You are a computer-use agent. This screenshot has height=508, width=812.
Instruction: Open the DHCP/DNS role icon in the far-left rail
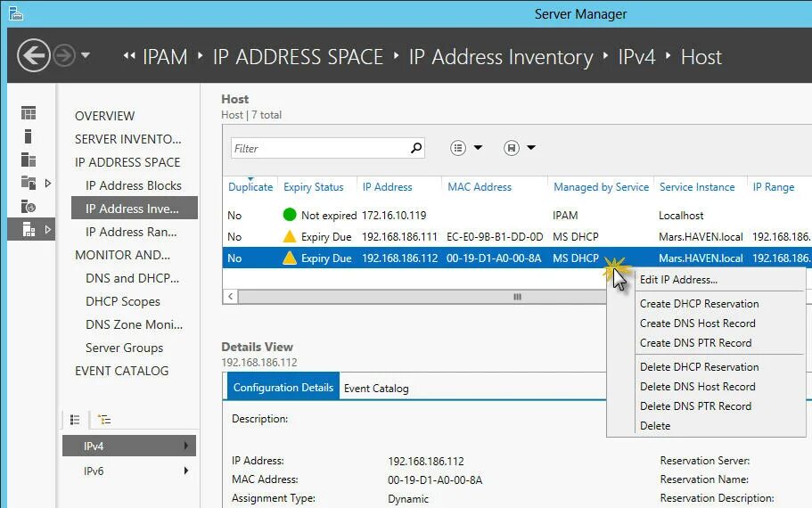[29, 206]
